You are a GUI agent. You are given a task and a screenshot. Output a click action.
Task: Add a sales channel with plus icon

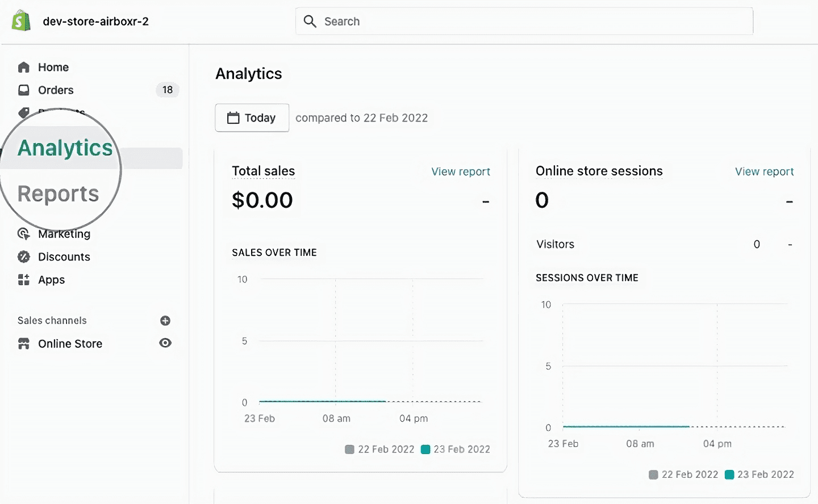coord(165,321)
